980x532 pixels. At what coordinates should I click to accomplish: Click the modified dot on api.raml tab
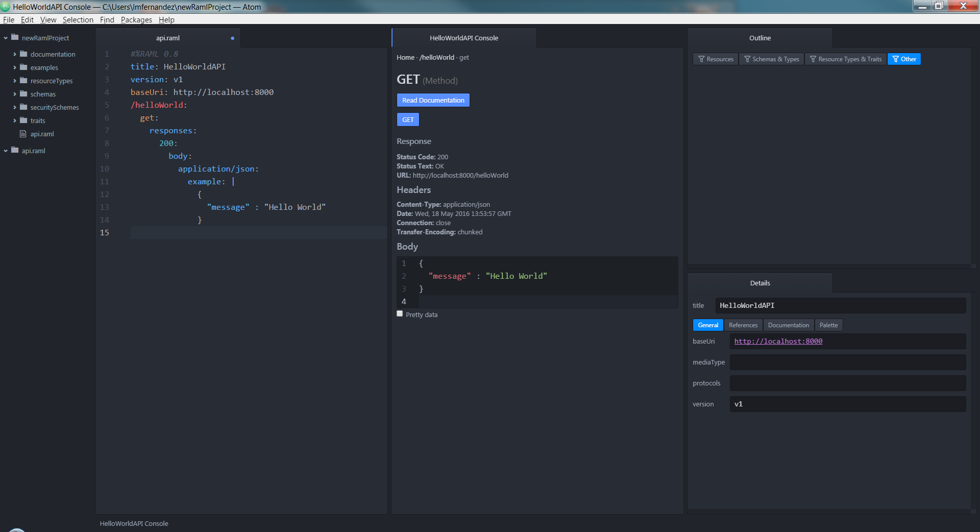tap(232, 38)
